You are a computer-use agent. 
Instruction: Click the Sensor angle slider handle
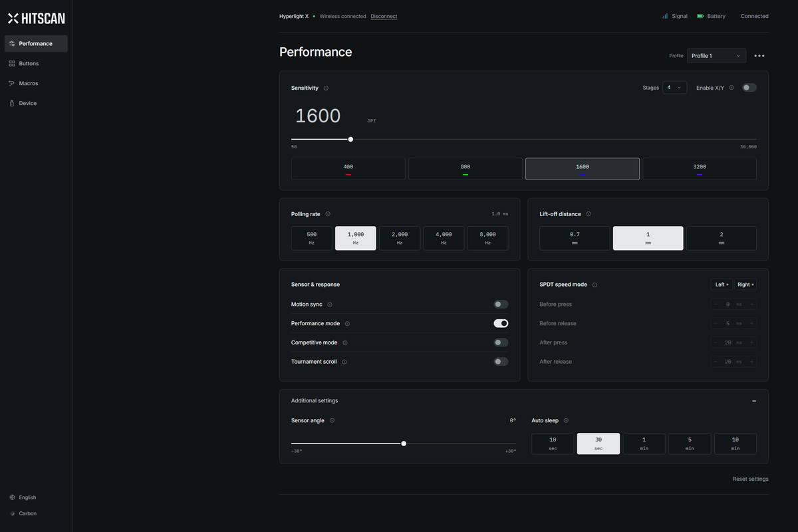[x=404, y=444]
